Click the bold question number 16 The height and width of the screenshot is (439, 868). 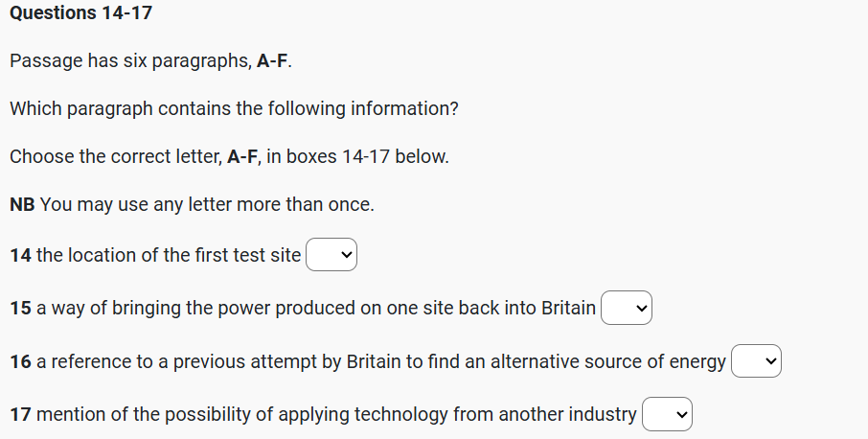20,362
